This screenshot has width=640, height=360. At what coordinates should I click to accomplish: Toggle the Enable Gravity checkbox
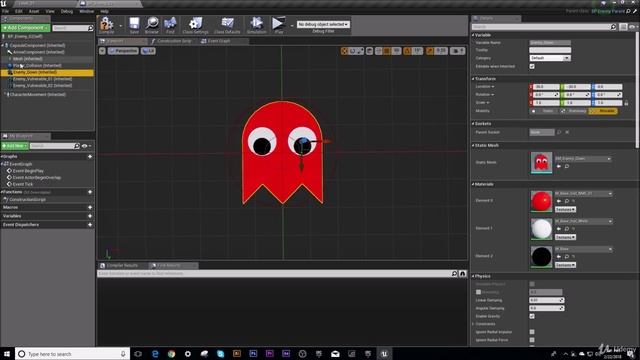pos(532,316)
